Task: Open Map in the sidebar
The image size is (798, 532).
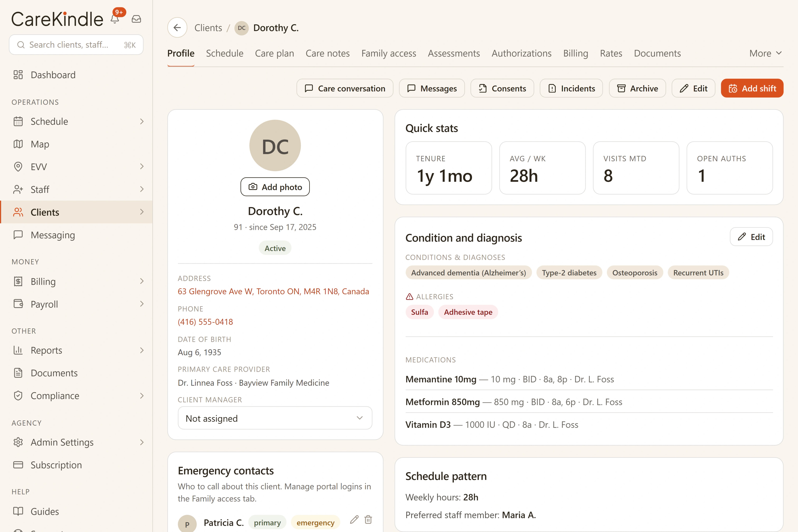Action: pos(76,144)
